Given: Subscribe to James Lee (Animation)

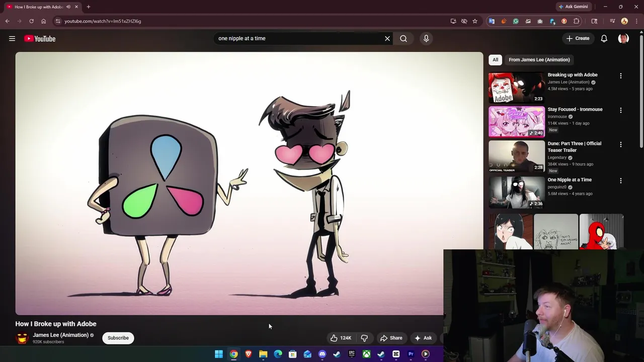Looking at the screenshot, I should (x=118, y=338).
